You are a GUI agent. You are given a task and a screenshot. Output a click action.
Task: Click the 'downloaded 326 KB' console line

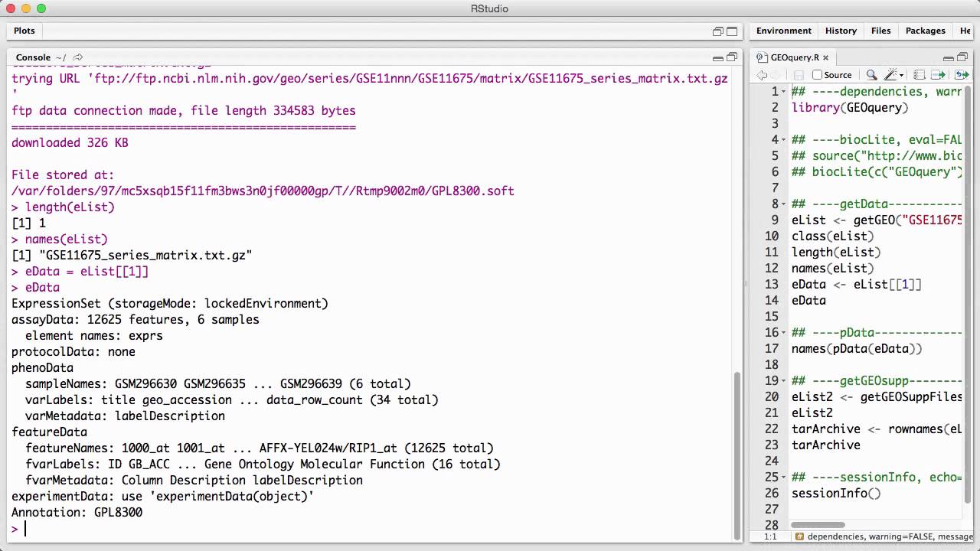[x=70, y=143]
